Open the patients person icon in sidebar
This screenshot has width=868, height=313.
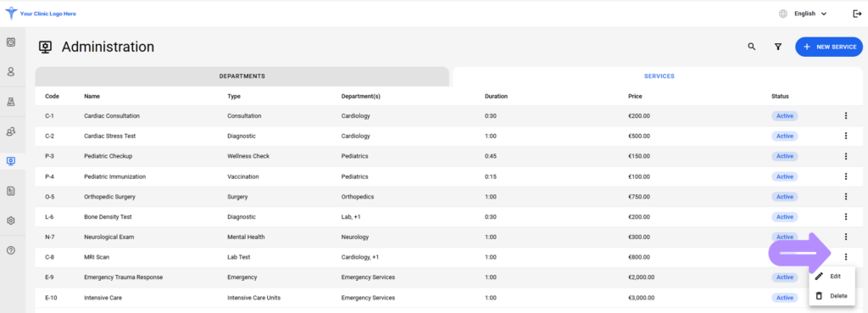coord(10,71)
